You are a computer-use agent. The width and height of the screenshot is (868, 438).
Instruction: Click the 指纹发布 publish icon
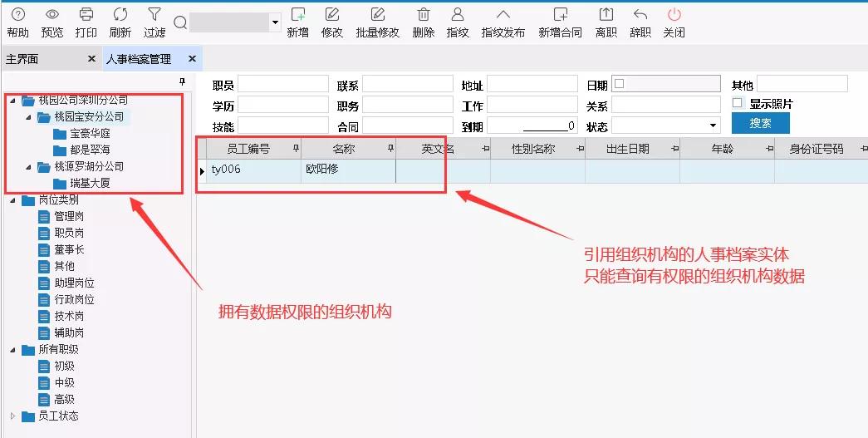[x=503, y=14]
